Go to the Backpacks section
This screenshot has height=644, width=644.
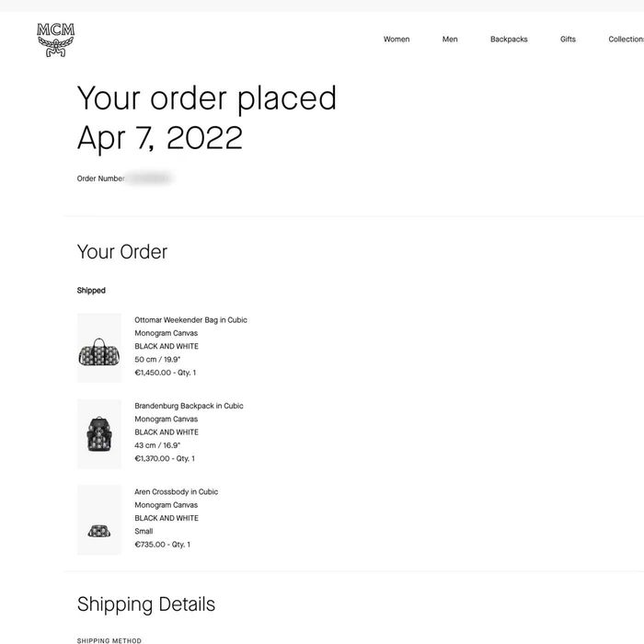(x=509, y=40)
